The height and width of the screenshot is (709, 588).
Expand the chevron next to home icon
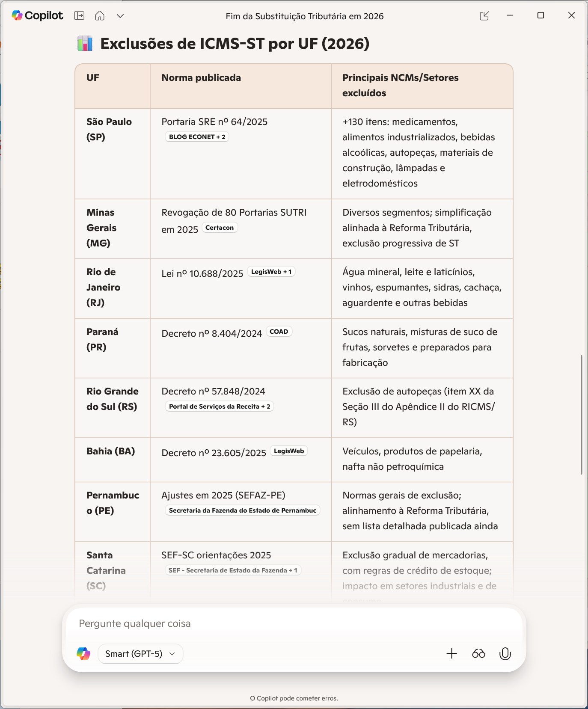(x=120, y=16)
